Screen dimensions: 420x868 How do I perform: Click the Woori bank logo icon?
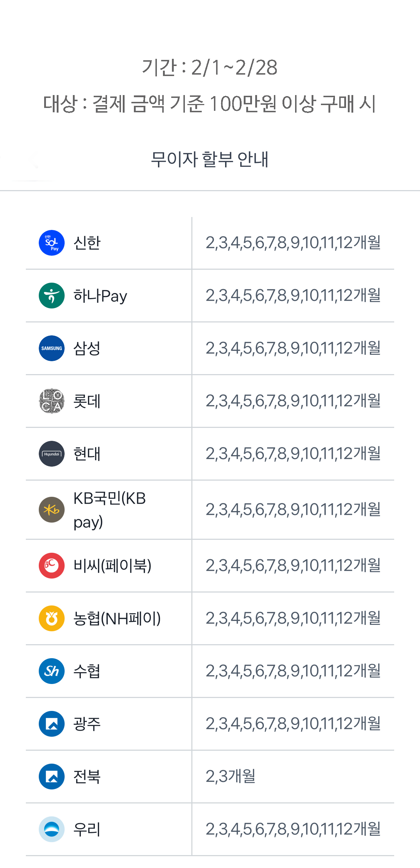click(52, 829)
